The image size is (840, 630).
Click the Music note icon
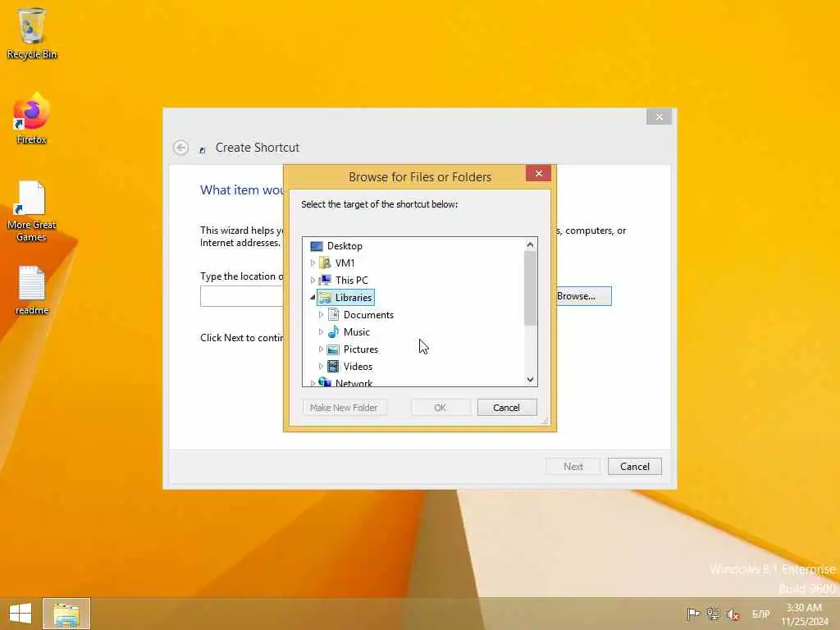click(x=333, y=331)
